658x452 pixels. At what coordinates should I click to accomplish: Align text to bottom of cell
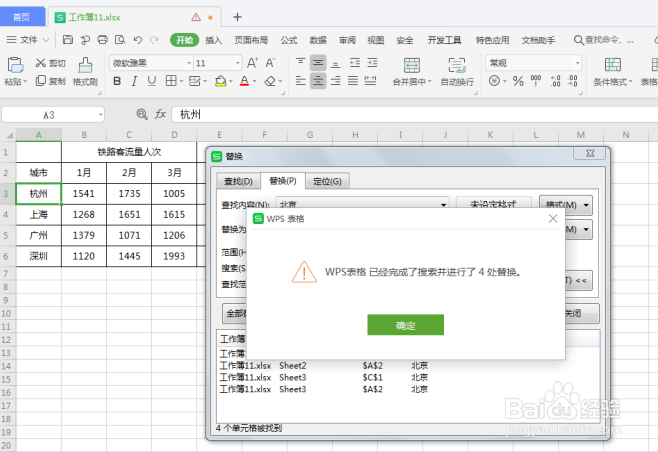[335, 63]
